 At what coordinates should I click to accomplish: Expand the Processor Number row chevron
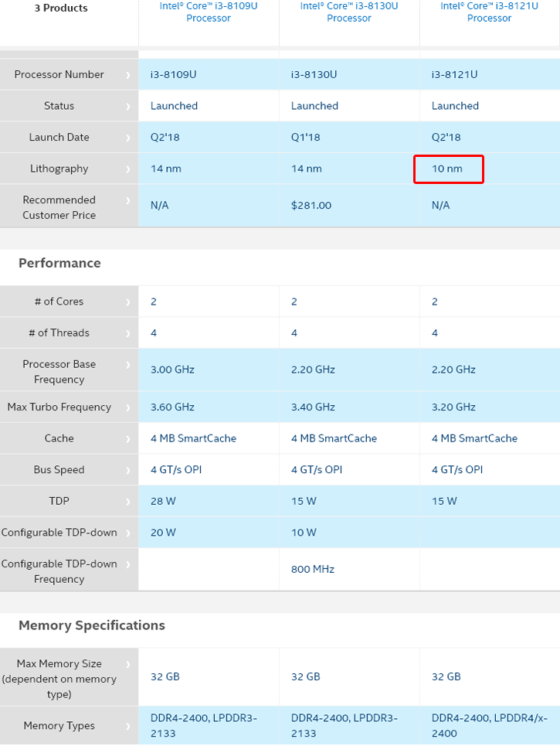click(130, 74)
